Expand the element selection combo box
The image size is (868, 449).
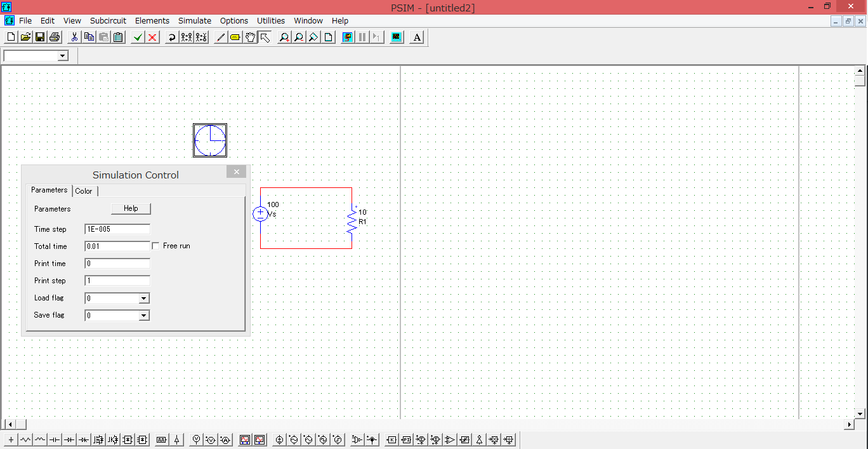62,56
